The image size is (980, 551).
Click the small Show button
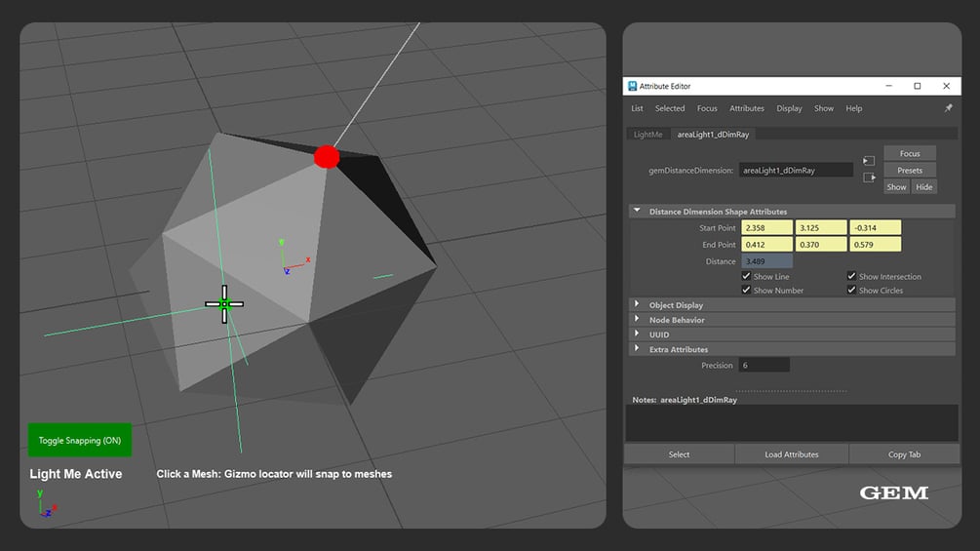point(896,187)
